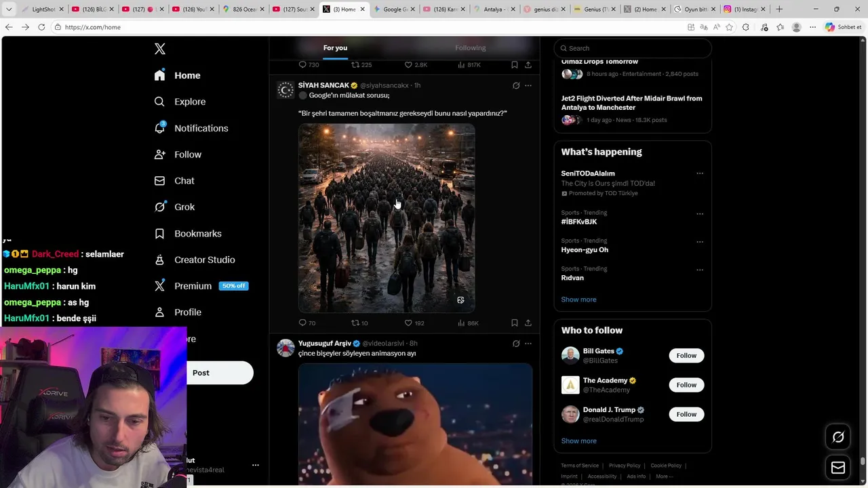Focus the X Search field

(633, 48)
